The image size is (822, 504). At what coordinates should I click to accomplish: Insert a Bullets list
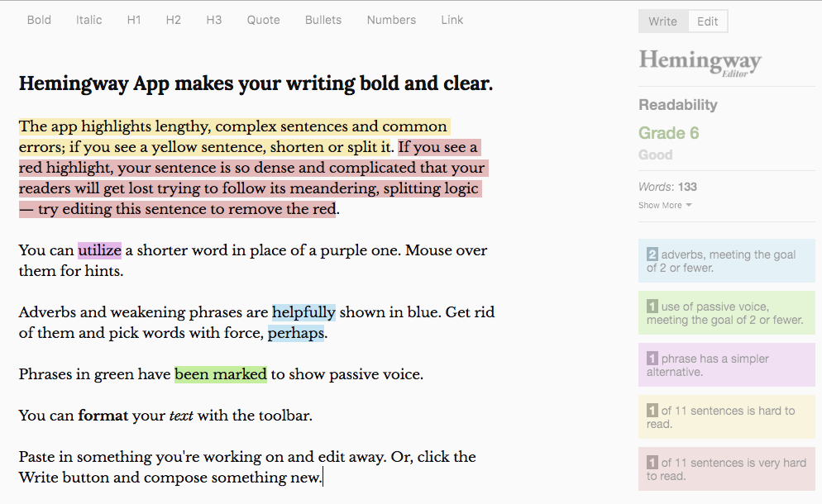(323, 20)
